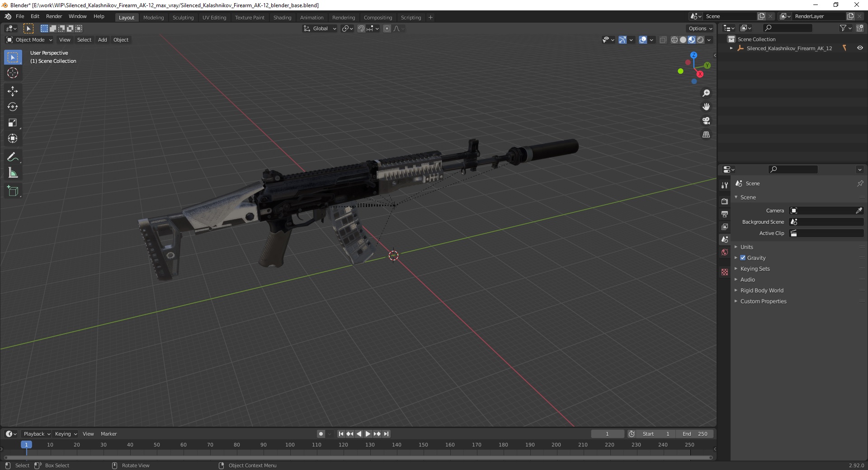The height and width of the screenshot is (470, 868).
Task: Open the Object Mode dropdown
Action: [29, 40]
